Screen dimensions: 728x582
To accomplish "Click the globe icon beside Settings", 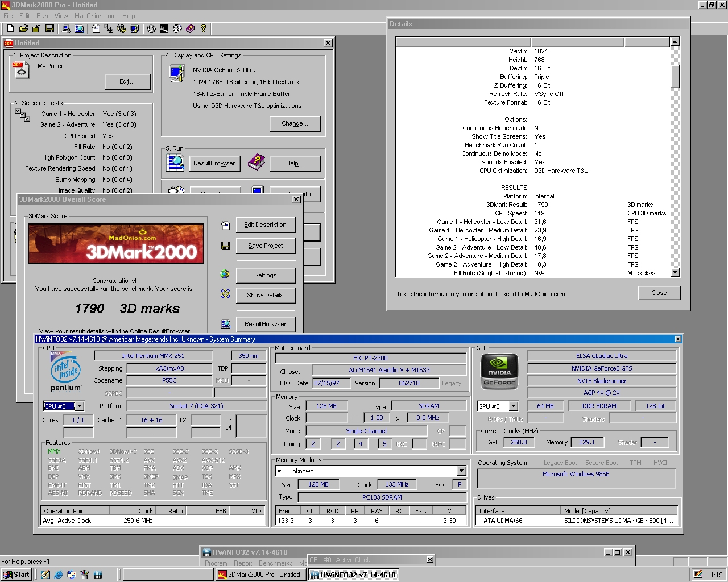I will [225, 274].
